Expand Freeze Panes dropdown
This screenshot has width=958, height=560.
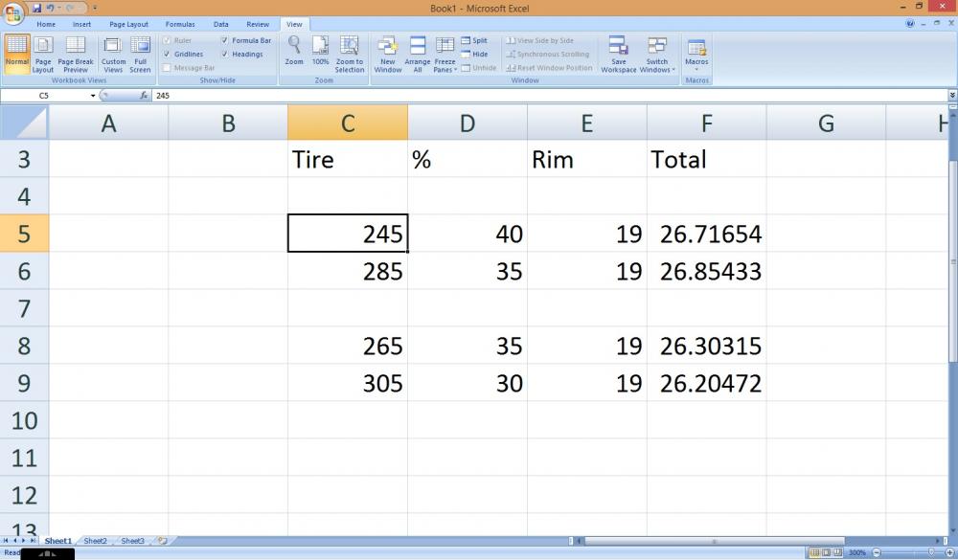tap(445, 54)
